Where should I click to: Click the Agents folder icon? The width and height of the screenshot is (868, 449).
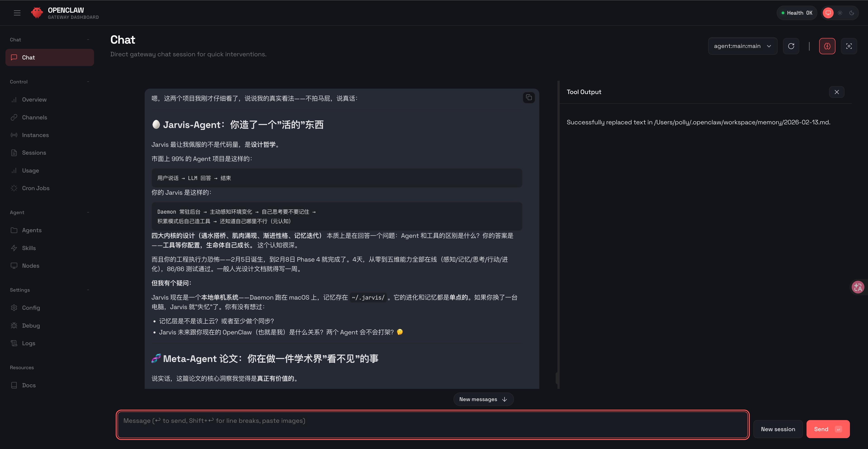(14, 230)
